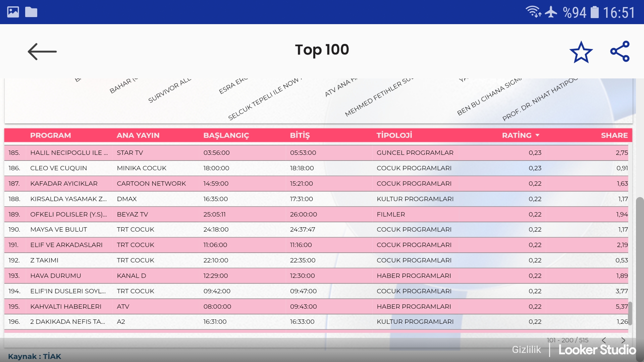Screen dimensions: 644x362
Task: Click KANAL D channel cell
Action: click(131, 276)
